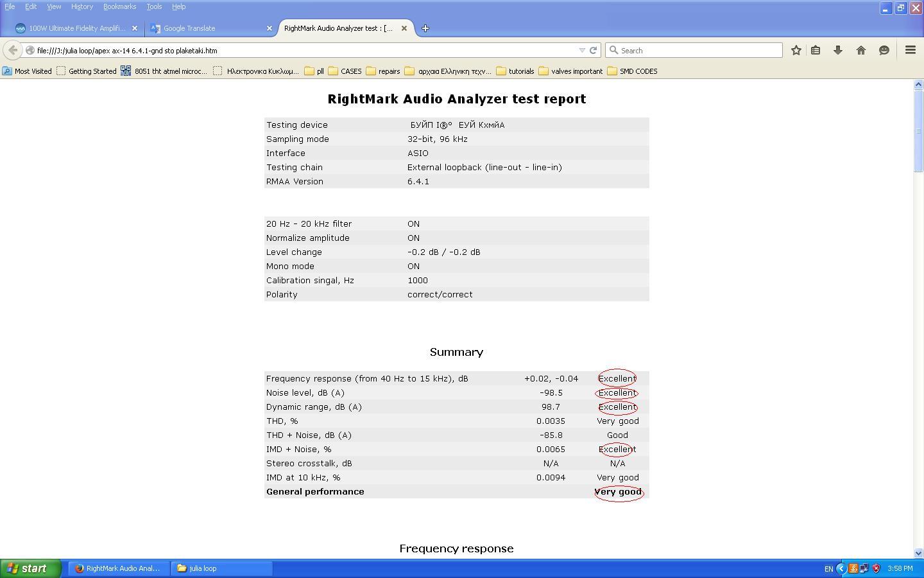This screenshot has width=924, height=578.
Task: Reload the current page
Action: 594,50
